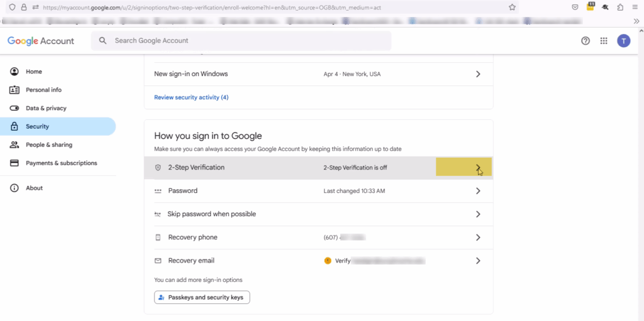
Task: Click Review security activity (4) link
Action: [x=191, y=97]
